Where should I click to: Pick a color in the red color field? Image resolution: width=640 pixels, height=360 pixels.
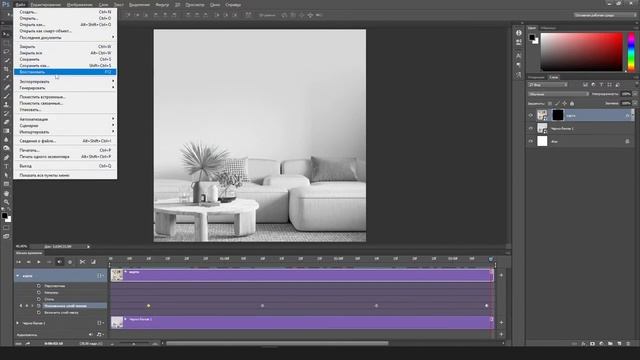[x=582, y=52]
